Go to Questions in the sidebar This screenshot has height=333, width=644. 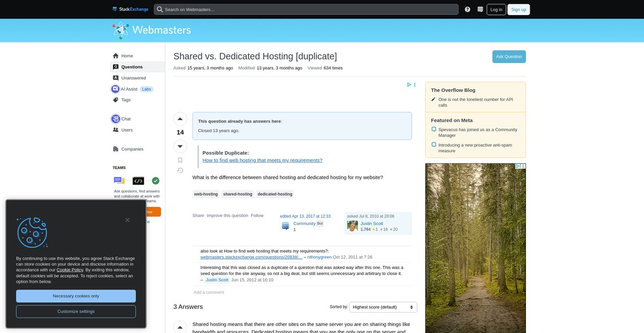tap(137, 67)
